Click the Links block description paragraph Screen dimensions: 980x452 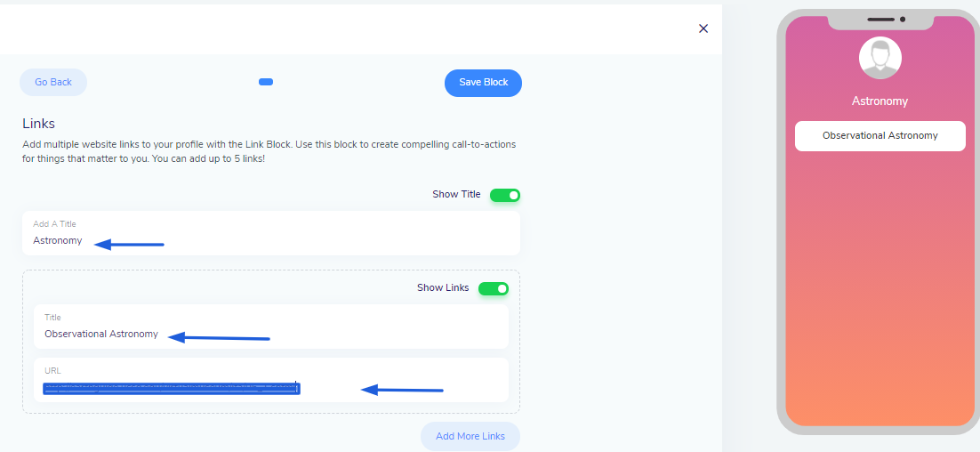coord(269,151)
